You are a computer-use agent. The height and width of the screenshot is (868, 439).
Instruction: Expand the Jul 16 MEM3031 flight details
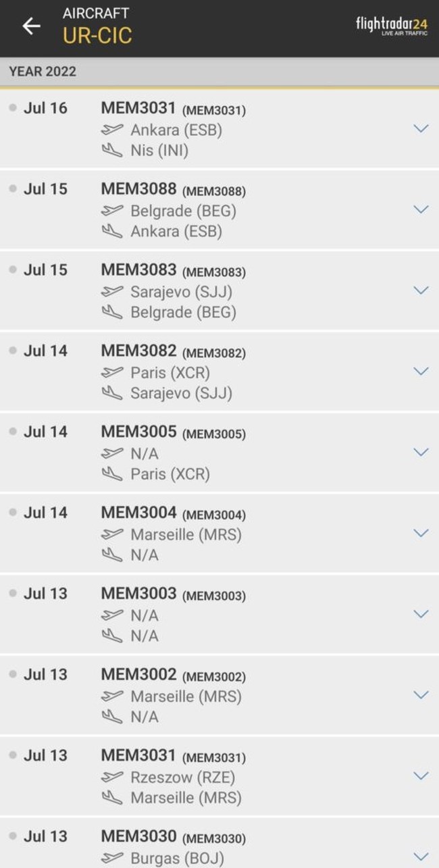pyautogui.click(x=421, y=128)
